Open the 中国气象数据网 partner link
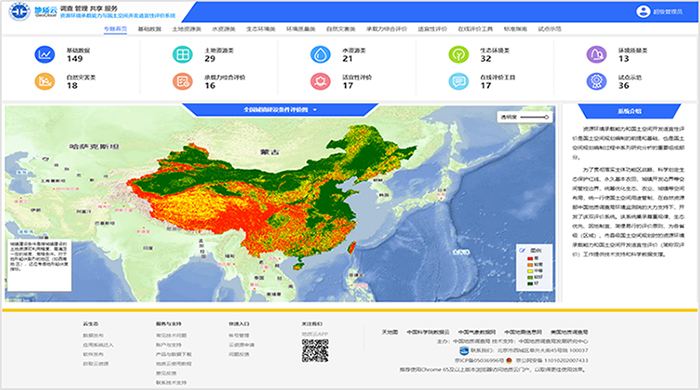 tap(477, 332)
